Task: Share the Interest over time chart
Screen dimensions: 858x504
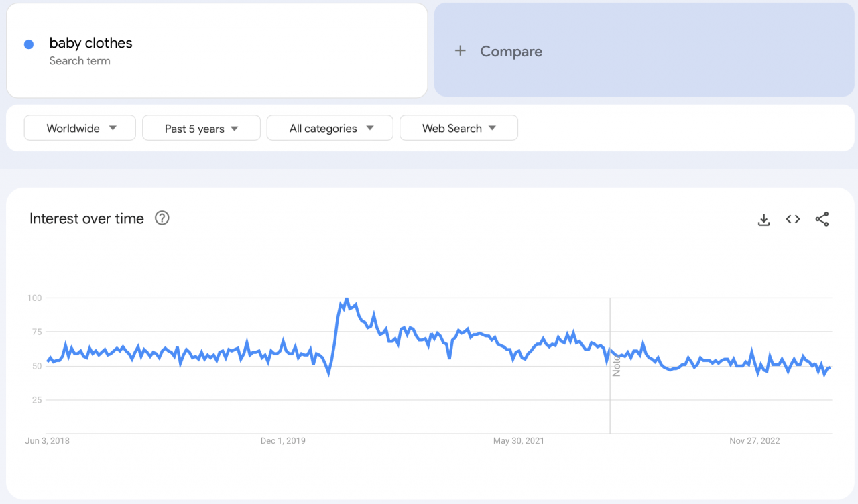Action: coord(822,219)
